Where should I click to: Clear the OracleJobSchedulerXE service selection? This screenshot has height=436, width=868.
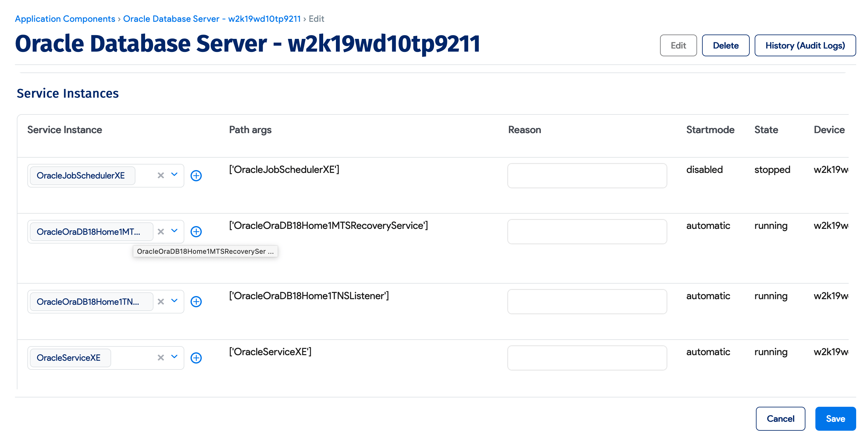(161, 175)
